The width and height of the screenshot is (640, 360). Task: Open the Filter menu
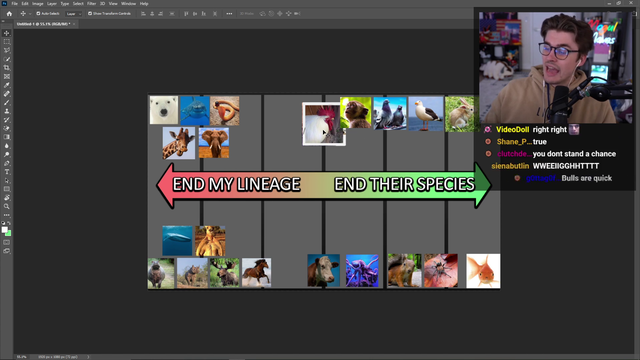pos(91,4)
